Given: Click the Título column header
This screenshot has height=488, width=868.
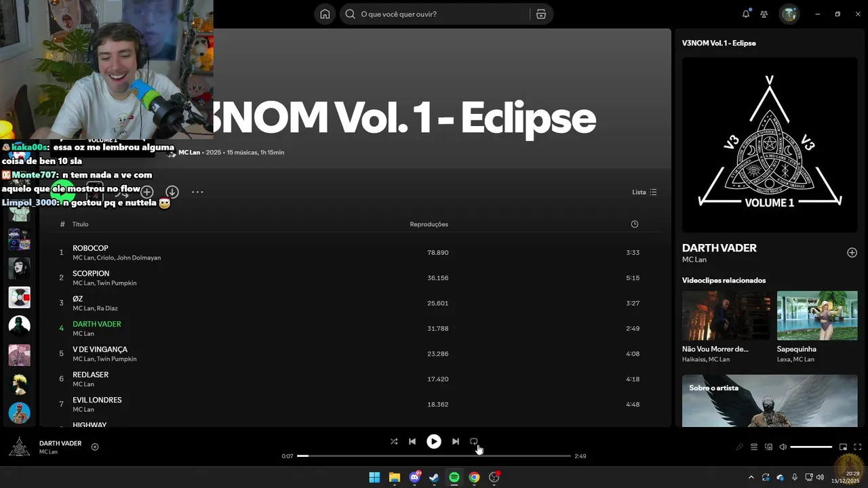Looking at the screenshot, I should coord(80,224).
